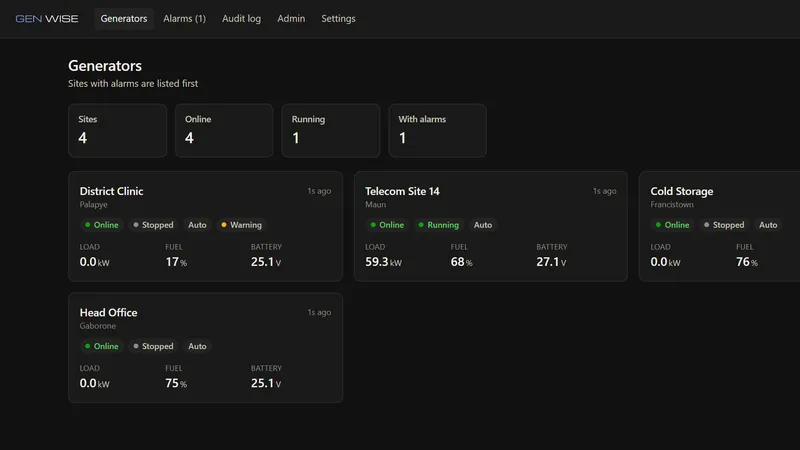The width and height of the screenshot is (800, 450).
Task: Click Head Office's 1s ago timestamp
Action: pos(319,313)
